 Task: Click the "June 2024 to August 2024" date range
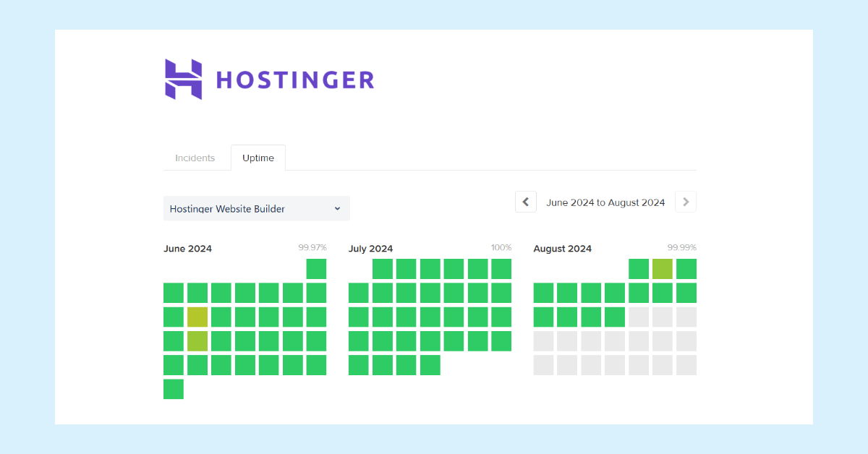pyautogui.click(x=605, y=202)
